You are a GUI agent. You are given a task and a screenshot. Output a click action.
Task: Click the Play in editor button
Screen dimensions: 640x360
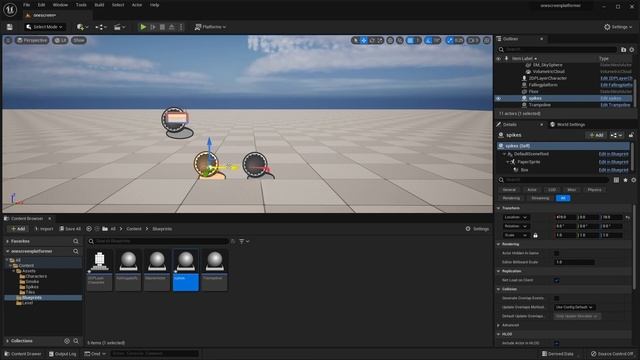(143, 27)
